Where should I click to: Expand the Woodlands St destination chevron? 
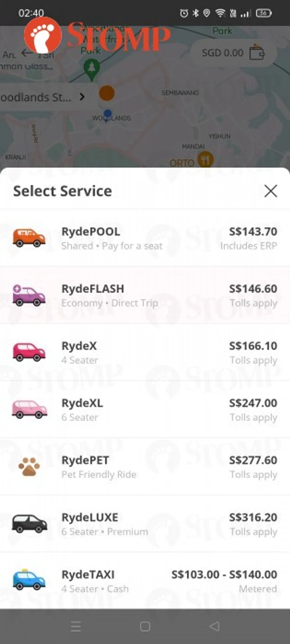pos(82,97)
